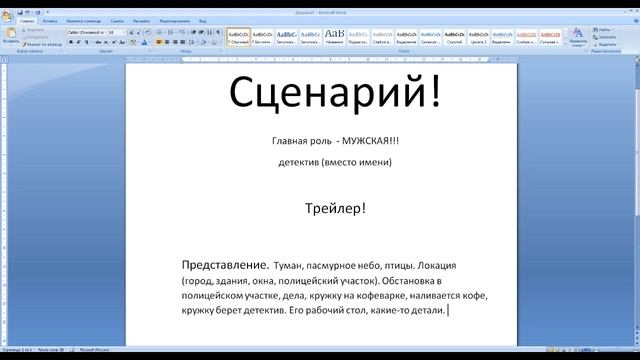The image size is (640, 360).
Task: Click the Undo icon in Quick Access toolbar
Action: pyautogui.click(x=27, y=12)
